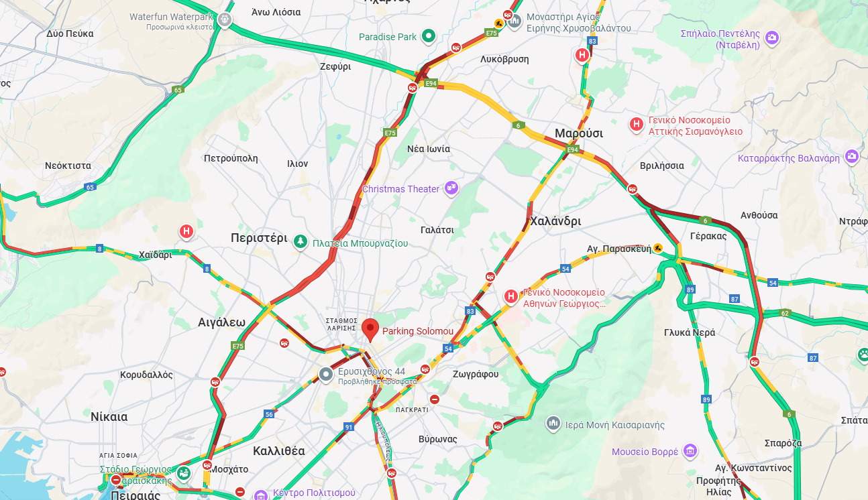Click the Καταρράκτης Βαλανάρη attraction icon
Image resolution: width=868 pixels, height=500 pixels.
point(852,157)
